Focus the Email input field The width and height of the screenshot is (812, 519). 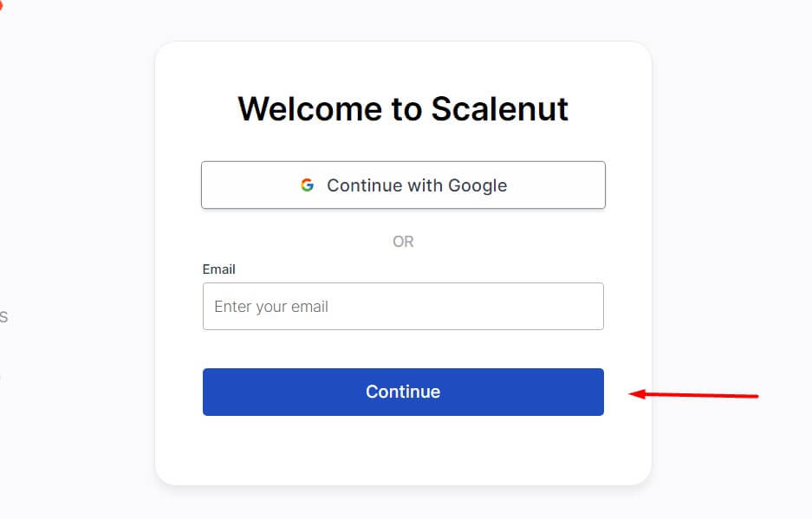point(403,306)
